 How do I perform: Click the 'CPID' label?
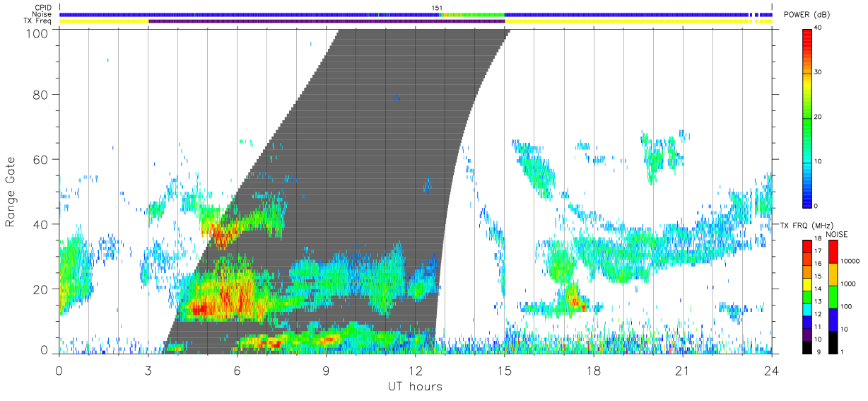point(43,7)
